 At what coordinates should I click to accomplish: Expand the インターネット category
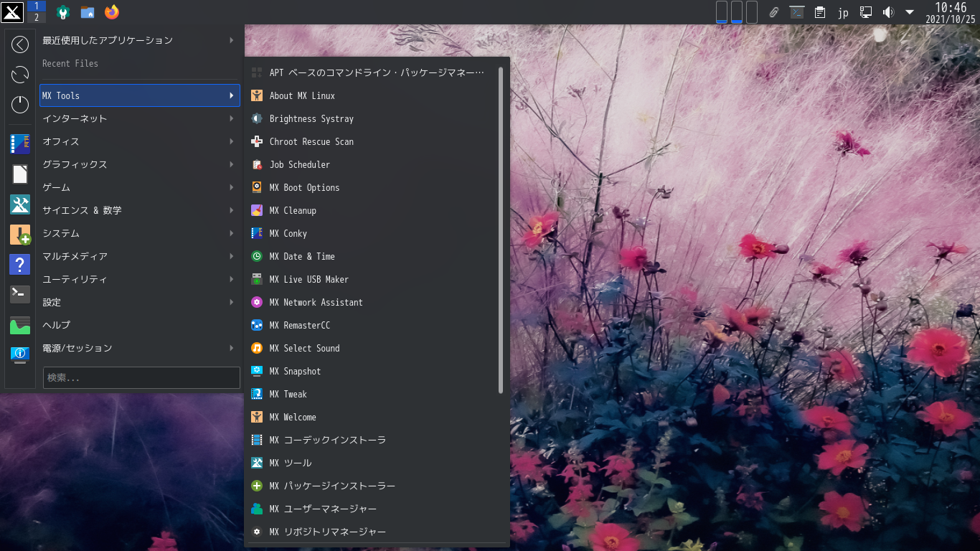point(140,118)
